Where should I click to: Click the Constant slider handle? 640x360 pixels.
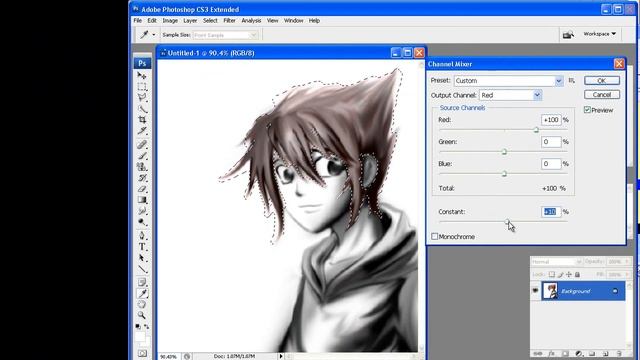point(507,222)
